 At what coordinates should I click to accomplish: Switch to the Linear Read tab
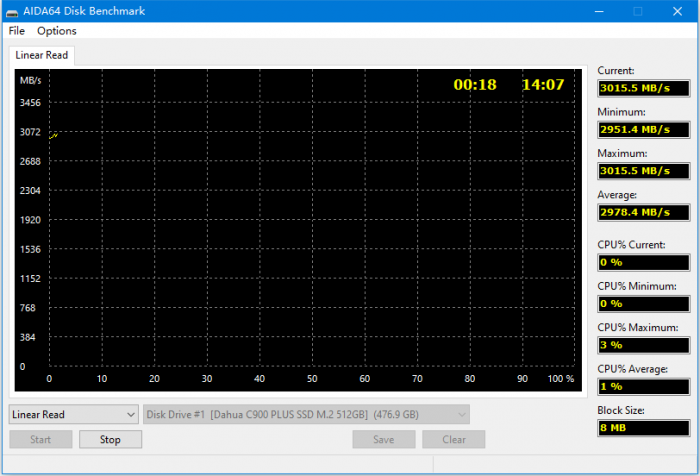(x=42, y=55)
